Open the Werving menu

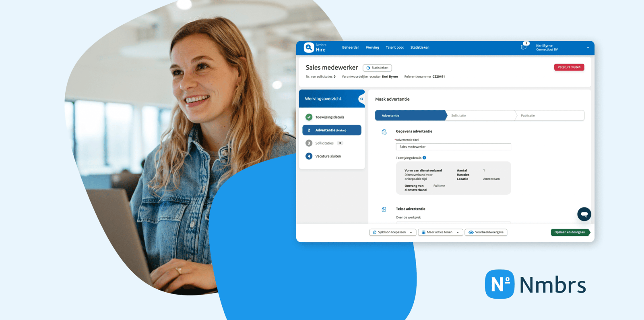click(x=372, y=48)
